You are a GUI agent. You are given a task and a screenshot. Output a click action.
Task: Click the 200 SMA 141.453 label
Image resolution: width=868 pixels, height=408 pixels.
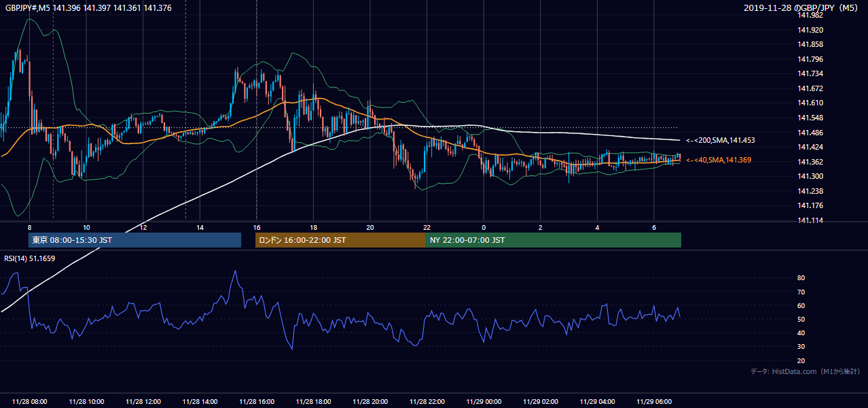[721, 140]
